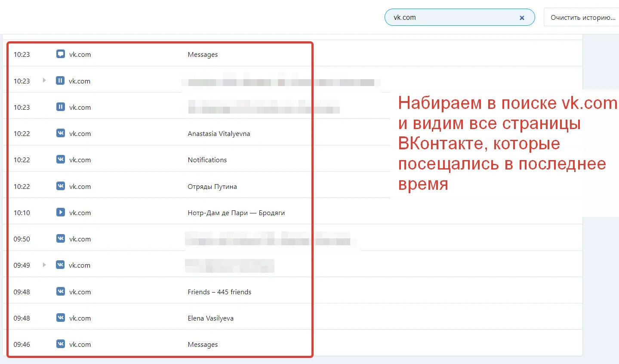This screenshot has width=619, height=364.
Task: Click the pause icon in the 10:23 row without an arrow
Action: click(x=61, y=107)
